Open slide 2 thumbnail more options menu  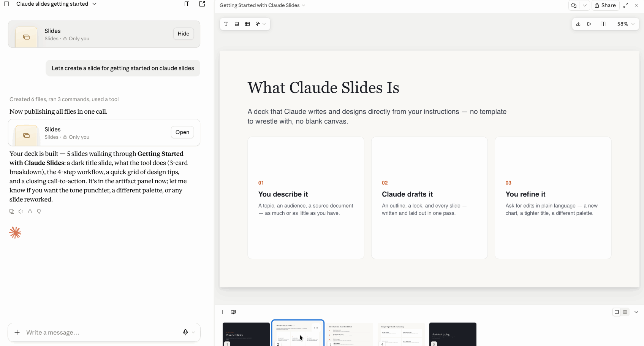pos(316,328)
